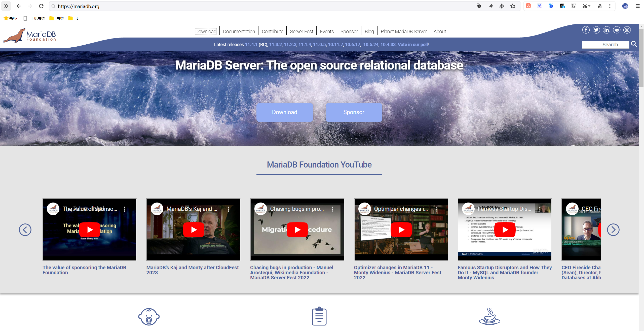
Task: Click the browser forward arrow
Action: click(x=30, y=6)
